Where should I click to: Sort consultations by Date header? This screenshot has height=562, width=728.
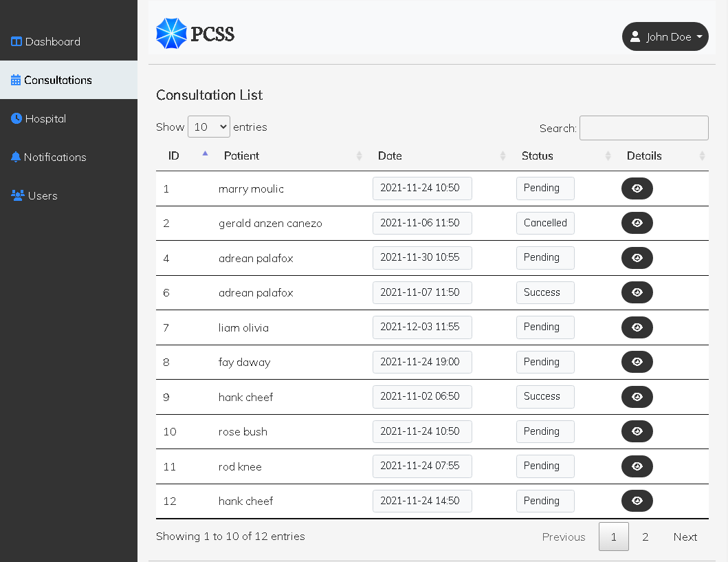click(x=390, y=156)
